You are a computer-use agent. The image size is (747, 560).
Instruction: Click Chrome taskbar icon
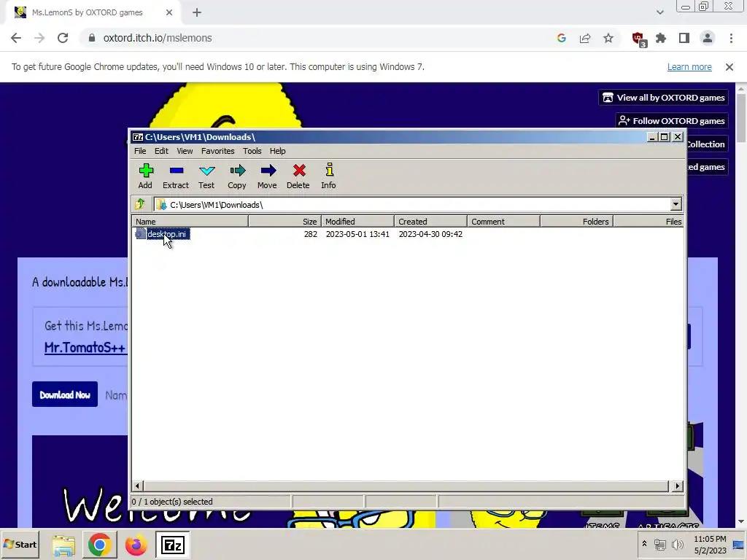click(99, 545)
